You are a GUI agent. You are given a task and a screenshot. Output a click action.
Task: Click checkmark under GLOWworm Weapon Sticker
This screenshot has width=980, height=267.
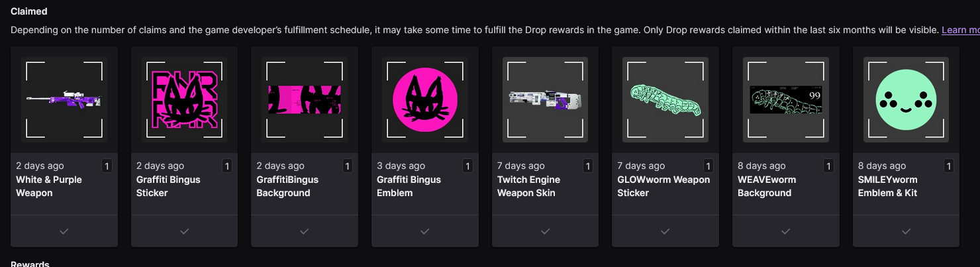665,231
